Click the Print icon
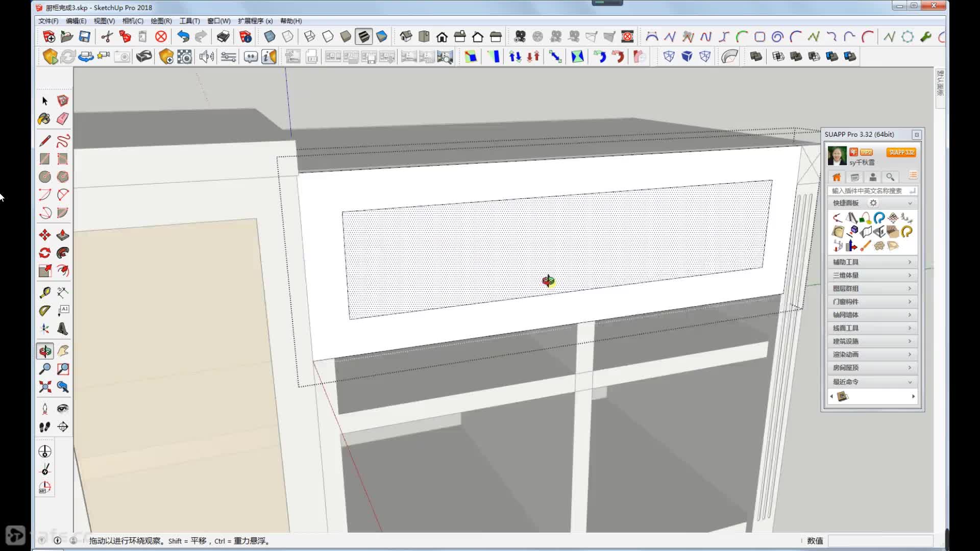Image resolution: width=980 pixels, height=551 pixels. [223, 37]
